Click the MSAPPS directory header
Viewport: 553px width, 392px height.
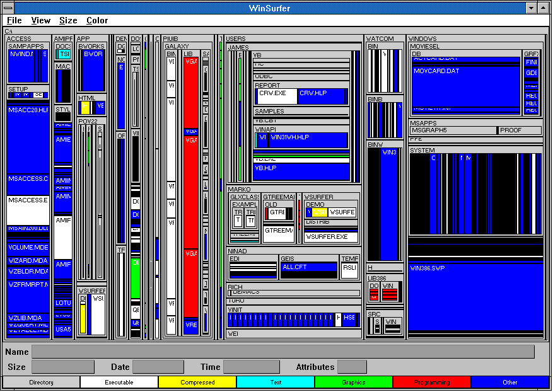click(x=423, y=123)
